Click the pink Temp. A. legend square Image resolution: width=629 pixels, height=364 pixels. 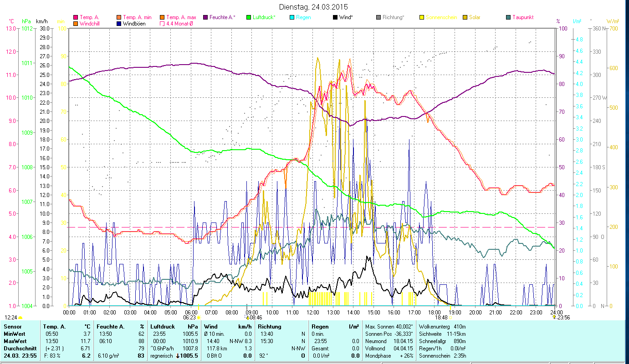76,18
